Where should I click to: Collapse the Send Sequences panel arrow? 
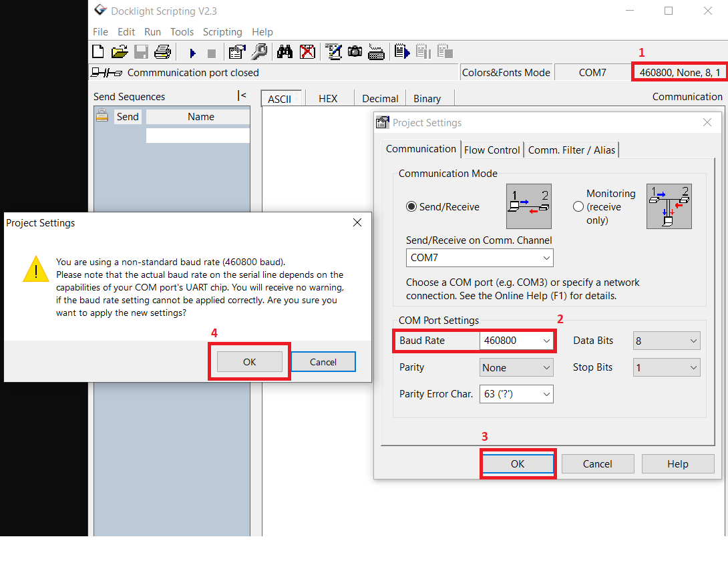click(242, 96)
